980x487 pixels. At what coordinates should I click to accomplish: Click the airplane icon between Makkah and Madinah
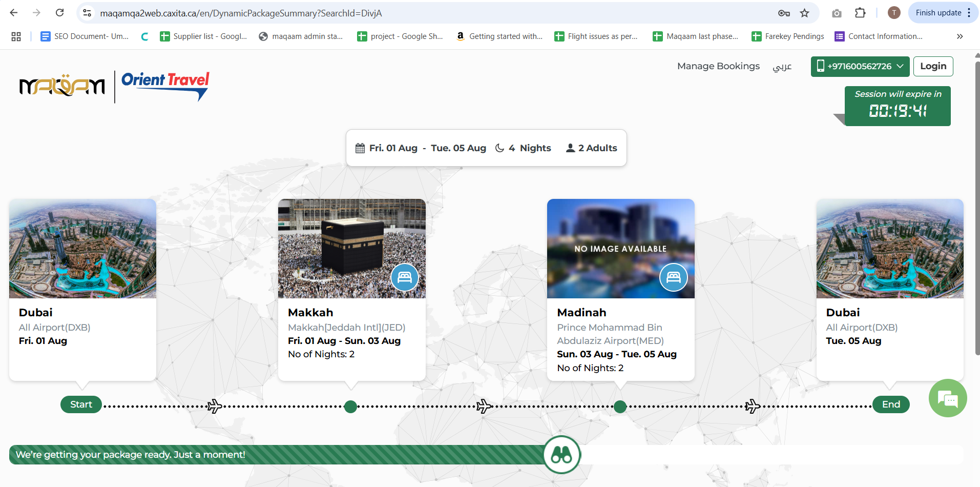(484, 407)
